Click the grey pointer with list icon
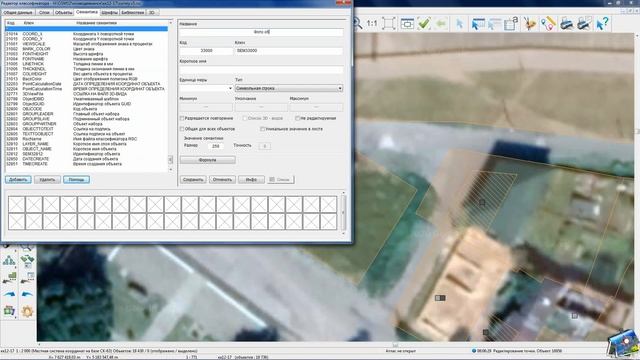This screenshot has width=640, height=360. [x=494, y=24]
